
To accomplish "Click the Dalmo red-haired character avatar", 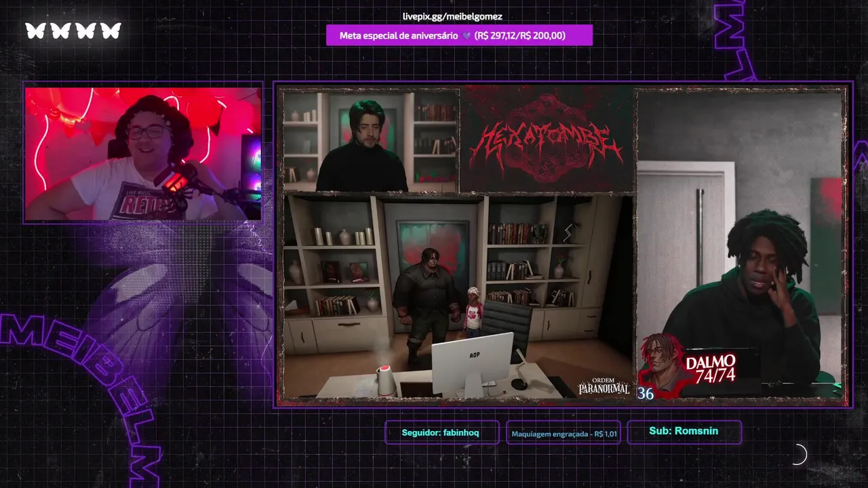I will pyautogui.click(x=660, y=364).
